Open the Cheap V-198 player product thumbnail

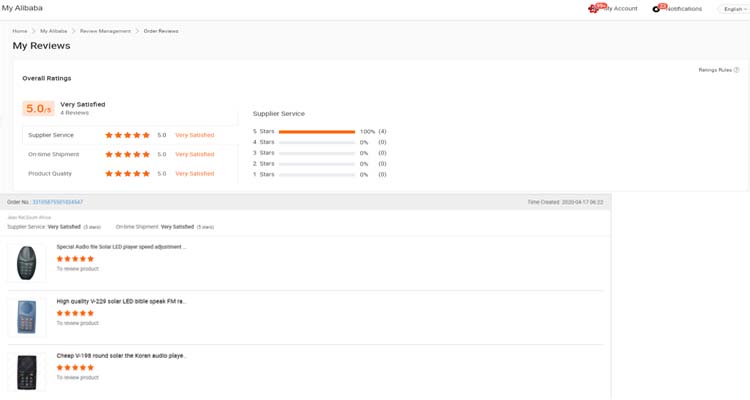(x=27, y=372)
